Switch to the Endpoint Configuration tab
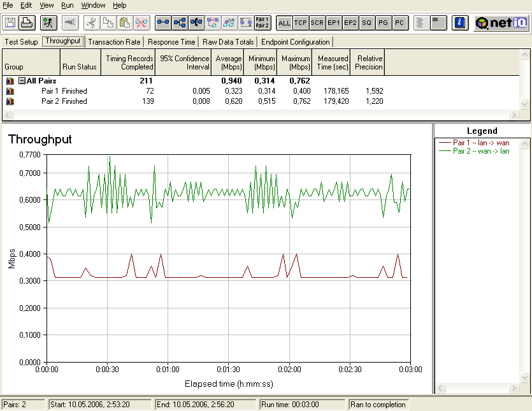The width and height of the screenshot is (532, 411). click(296, 42)
